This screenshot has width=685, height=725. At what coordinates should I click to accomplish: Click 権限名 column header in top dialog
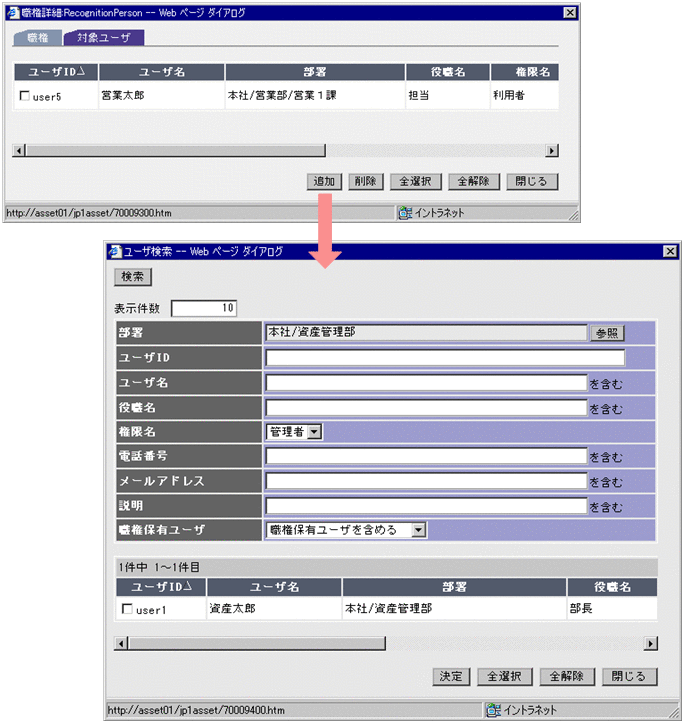click(525, 72)
